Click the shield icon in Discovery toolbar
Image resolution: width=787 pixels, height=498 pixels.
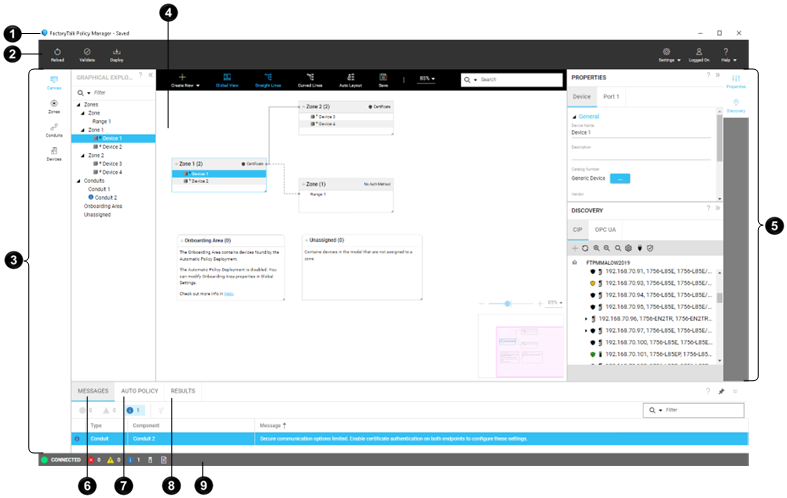[x=650, y=248]
